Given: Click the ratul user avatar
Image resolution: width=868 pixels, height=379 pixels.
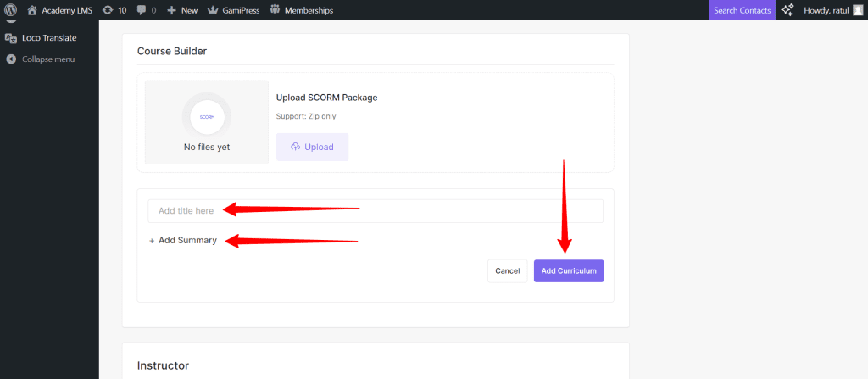Looking at the screenshot, I should [858, 10].
